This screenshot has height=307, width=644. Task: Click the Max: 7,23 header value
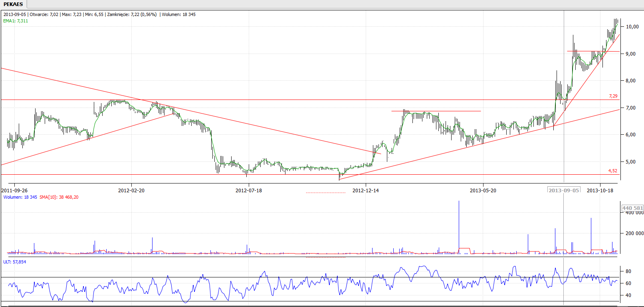72,14
